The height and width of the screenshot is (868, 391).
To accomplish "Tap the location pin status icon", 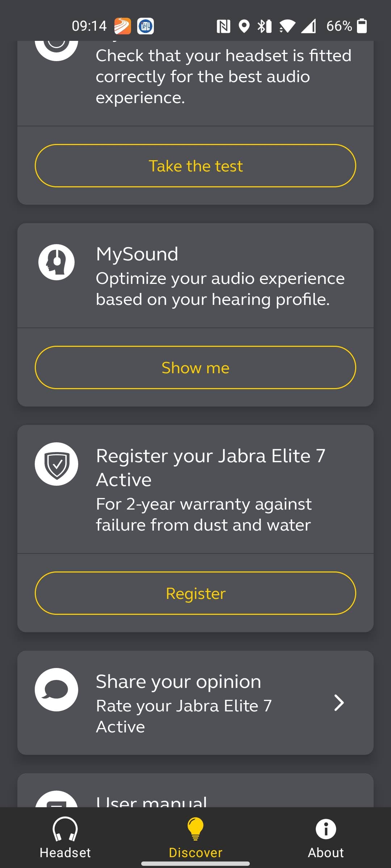I will tap(244, 26).
